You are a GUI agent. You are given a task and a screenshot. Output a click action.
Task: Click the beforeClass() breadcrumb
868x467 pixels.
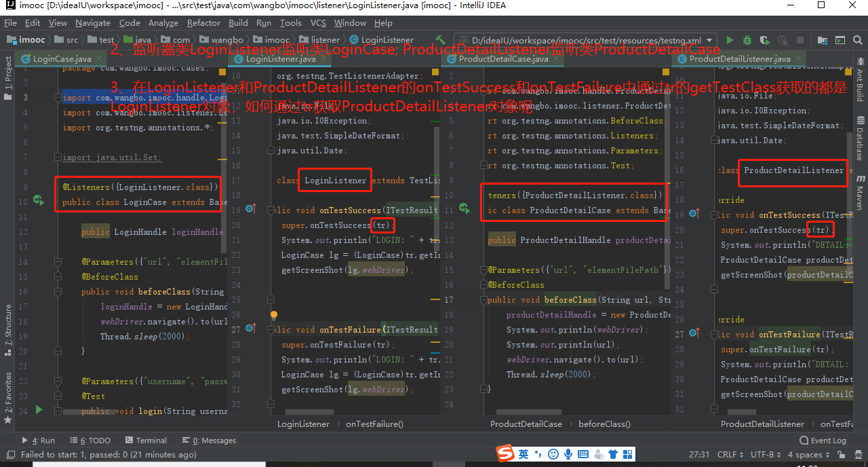(x=604, y=424)
